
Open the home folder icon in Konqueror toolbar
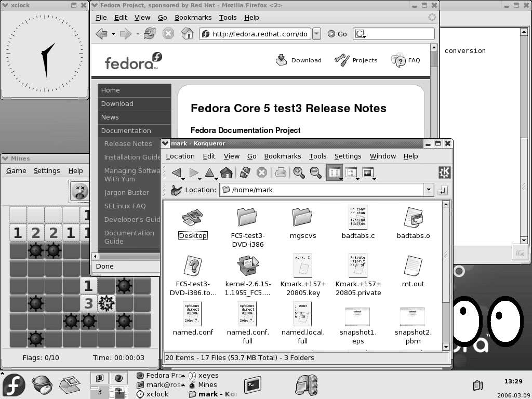click(x=227, y=172)
